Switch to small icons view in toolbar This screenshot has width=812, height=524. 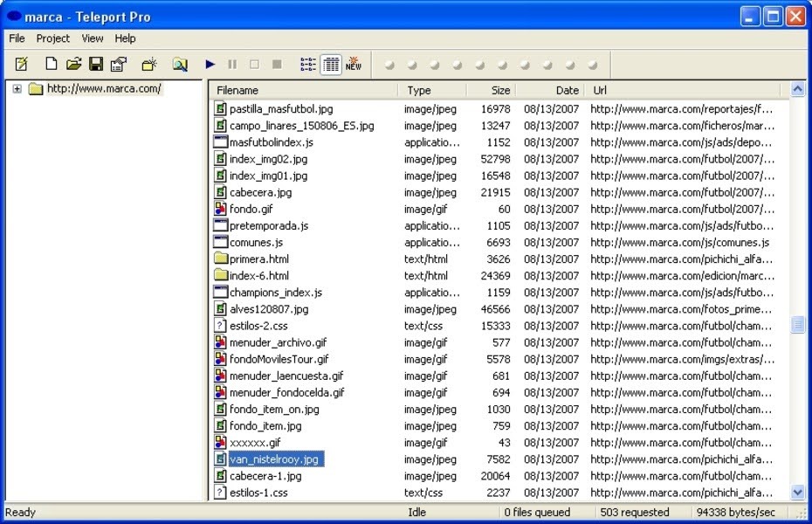tap(308, 64)
